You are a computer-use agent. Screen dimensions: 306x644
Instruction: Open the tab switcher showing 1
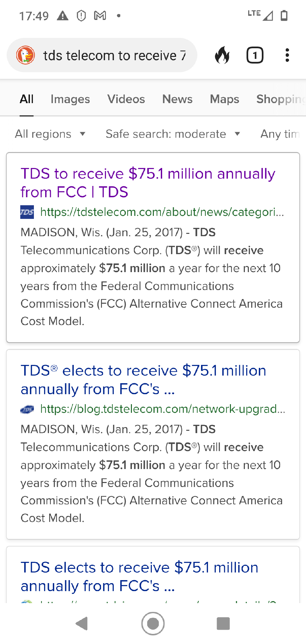coord(255,55)
